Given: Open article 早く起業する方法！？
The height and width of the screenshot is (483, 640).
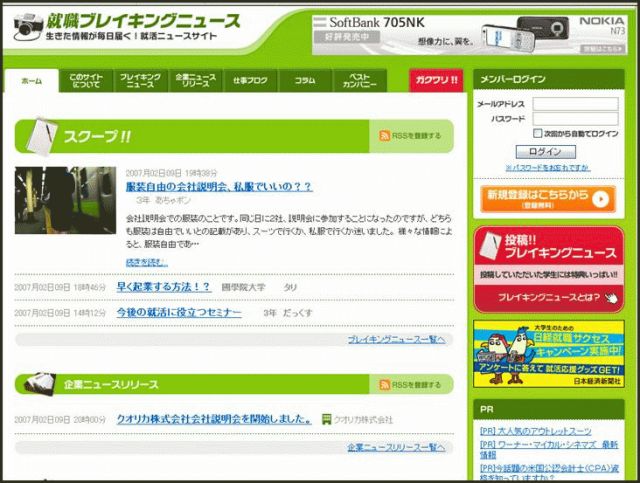Looking at the screenshot, I should click(x=164, y=287).
